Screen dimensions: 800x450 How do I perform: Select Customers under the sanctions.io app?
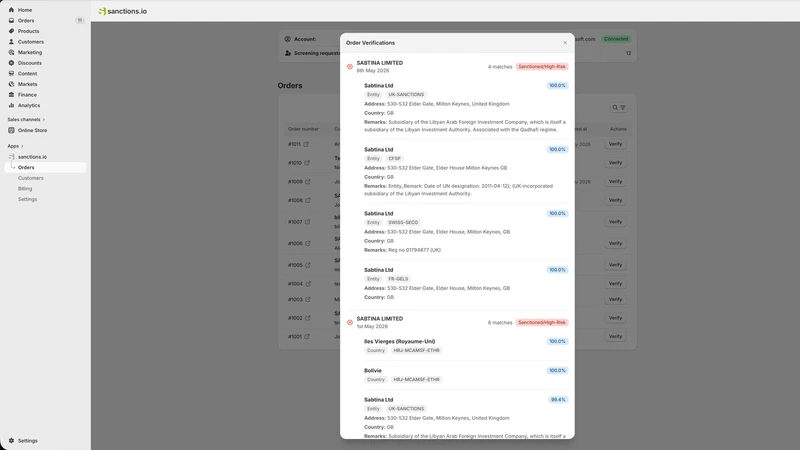pos(31,178)
